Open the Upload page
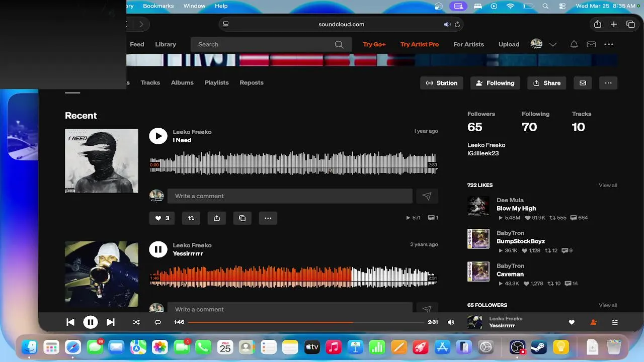This screenshot has width=644, height=362. click(509, 44)
